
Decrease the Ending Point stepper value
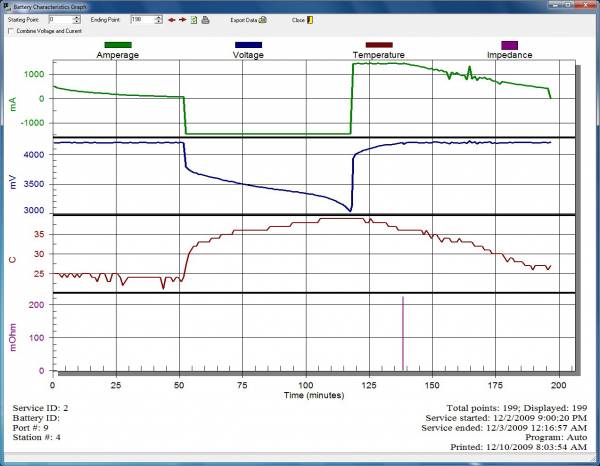pos(159,22)
